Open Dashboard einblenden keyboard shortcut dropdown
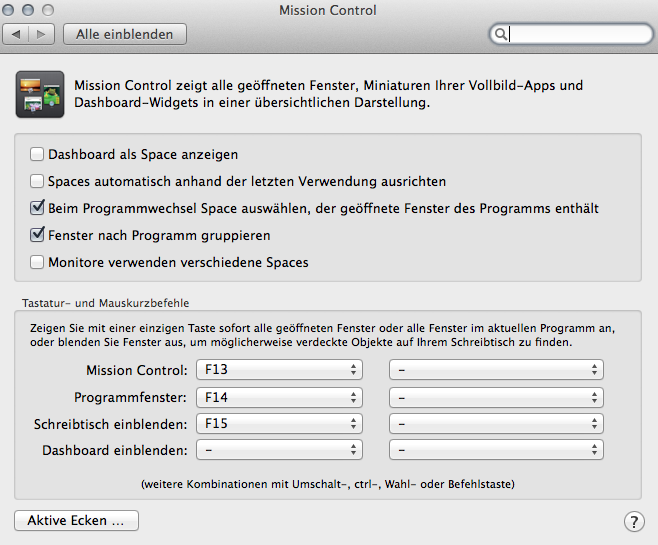658x545 pixels. coord(279,450)
